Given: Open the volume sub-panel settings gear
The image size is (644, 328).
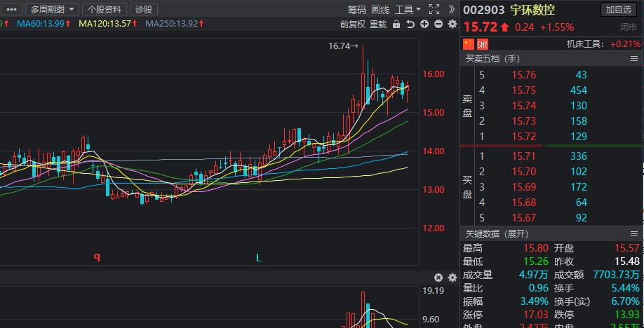Looking at the screenshot, I should (451, 278).
